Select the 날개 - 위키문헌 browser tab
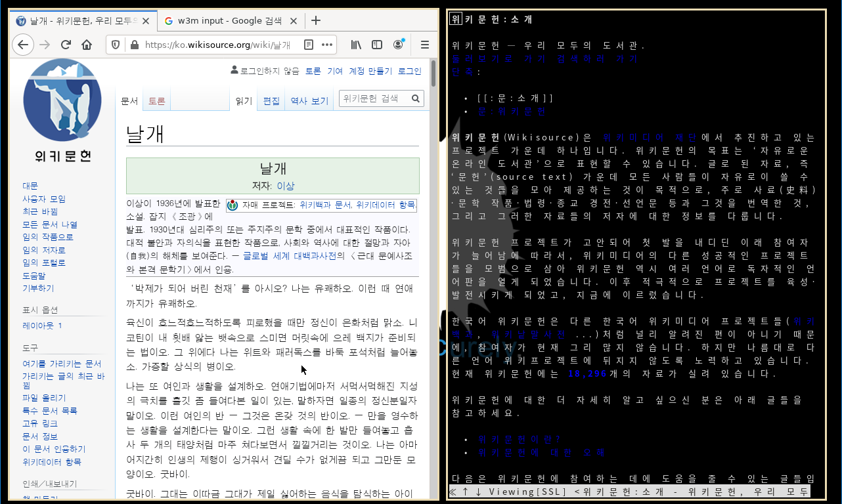 83,21
